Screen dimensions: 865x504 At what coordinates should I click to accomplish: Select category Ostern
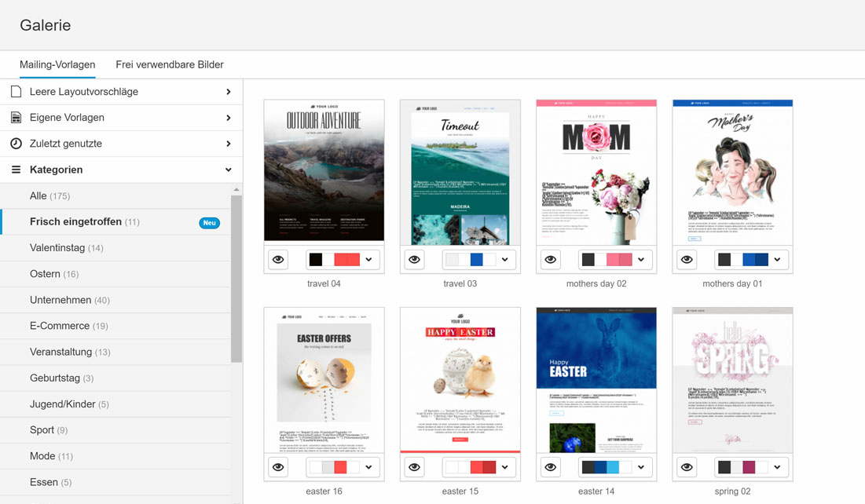point(115,273)
